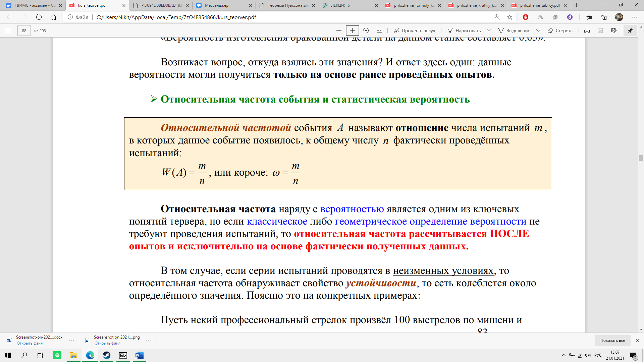This screenshot has height=362, width=644.
Task: Open browser Settings and more menu
Action: 634,17
